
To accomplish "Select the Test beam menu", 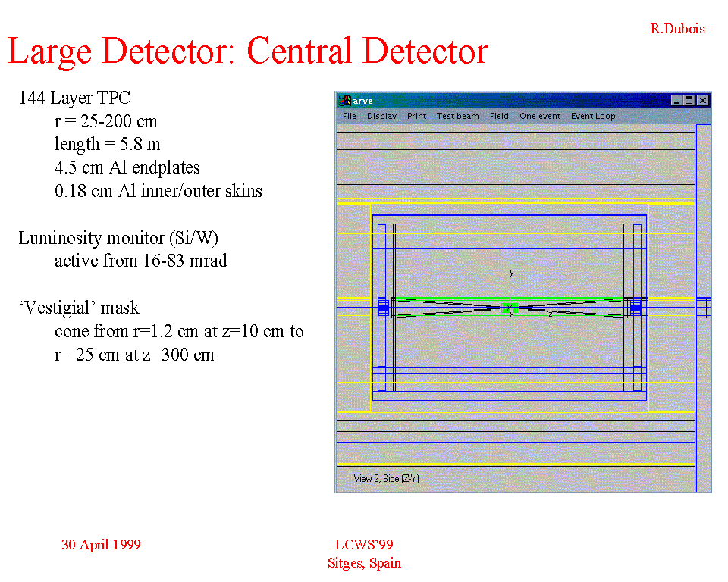I will coord(457,116).
